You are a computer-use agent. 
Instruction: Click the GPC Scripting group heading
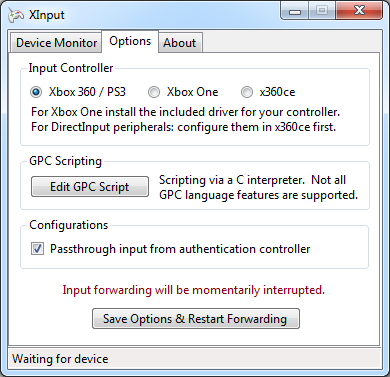point(65,161)
